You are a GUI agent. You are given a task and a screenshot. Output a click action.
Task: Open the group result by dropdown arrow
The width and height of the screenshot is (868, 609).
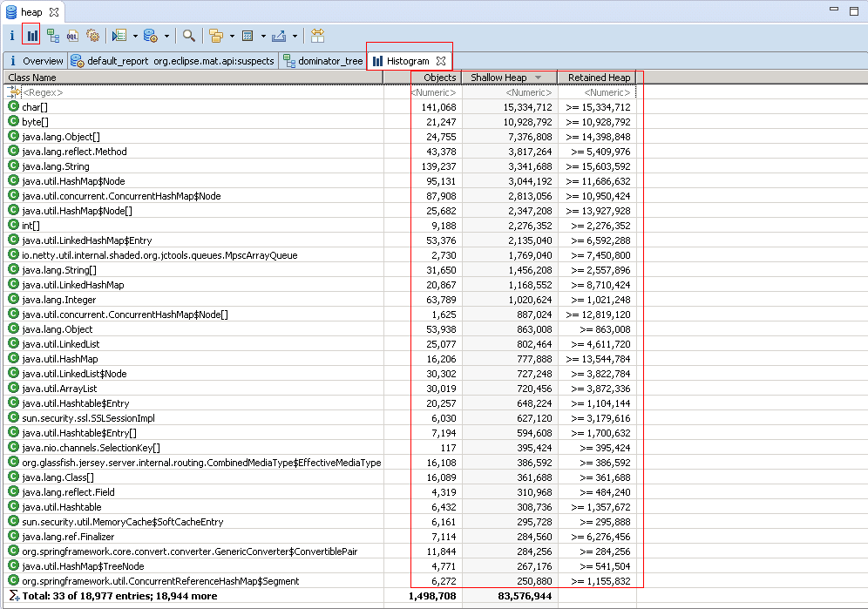[232, 37]
